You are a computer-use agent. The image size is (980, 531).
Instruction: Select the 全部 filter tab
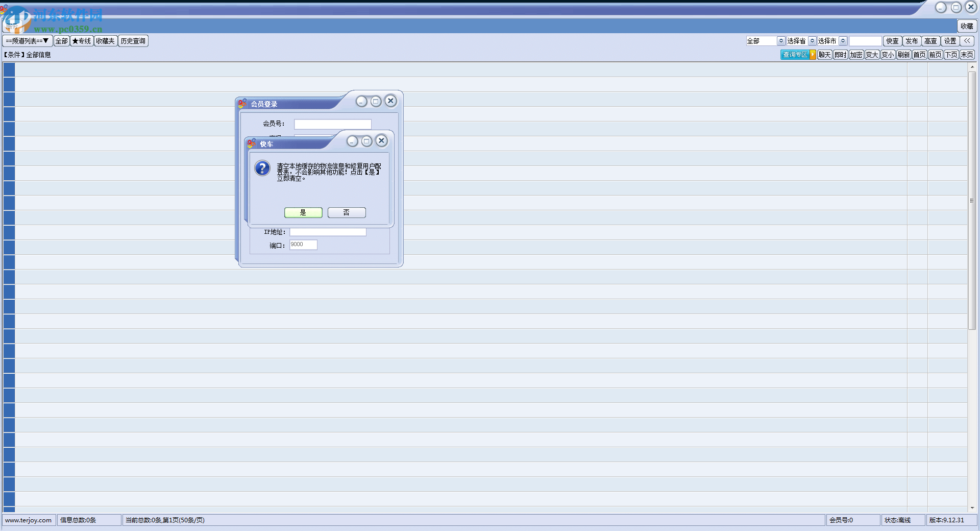pyautogui.click(x=61, y=41)
